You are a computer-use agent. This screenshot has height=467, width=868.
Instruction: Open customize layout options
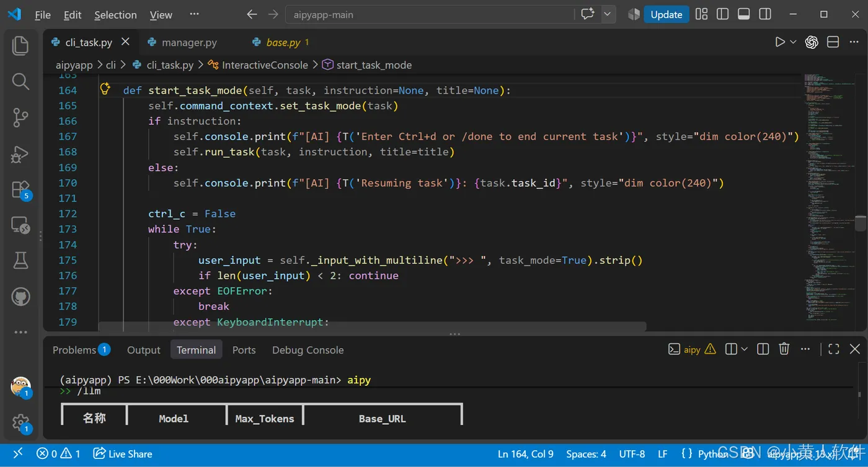tap(701, 14)
